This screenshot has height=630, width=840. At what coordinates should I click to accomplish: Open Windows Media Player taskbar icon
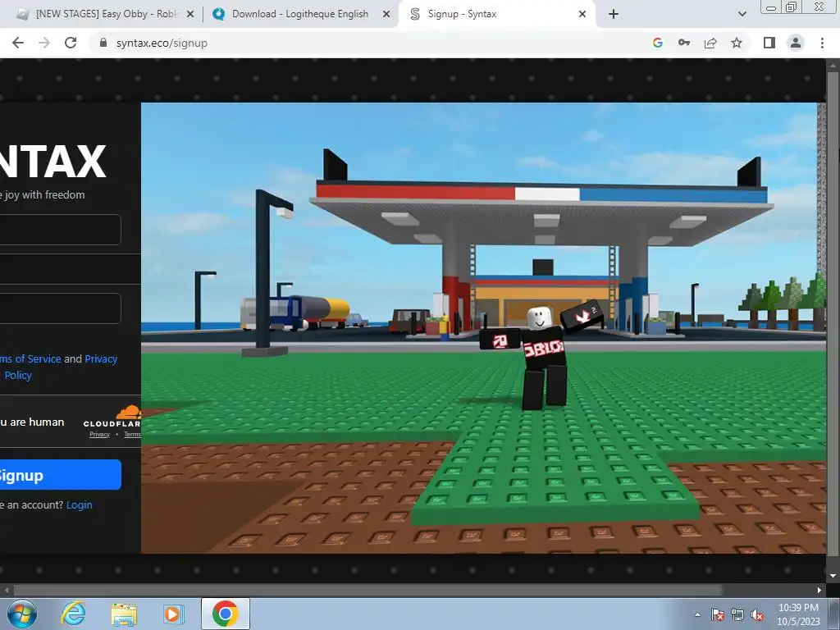(x=173, y=614)
